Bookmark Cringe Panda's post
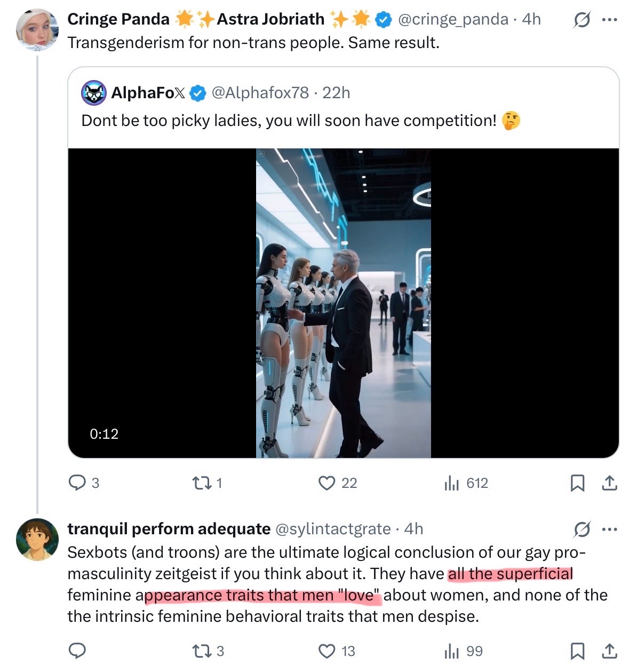 pos(577,483)
